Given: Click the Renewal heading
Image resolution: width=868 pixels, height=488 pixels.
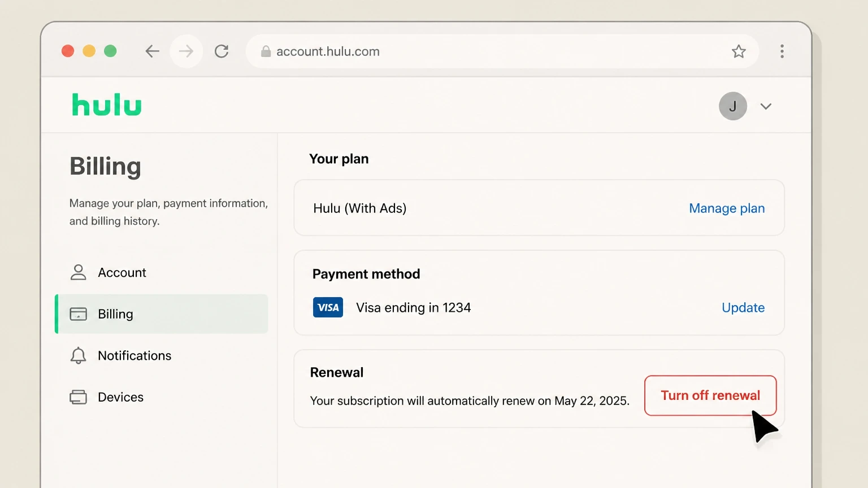Looking at the screenshot, I should click(x=337, y=373).
